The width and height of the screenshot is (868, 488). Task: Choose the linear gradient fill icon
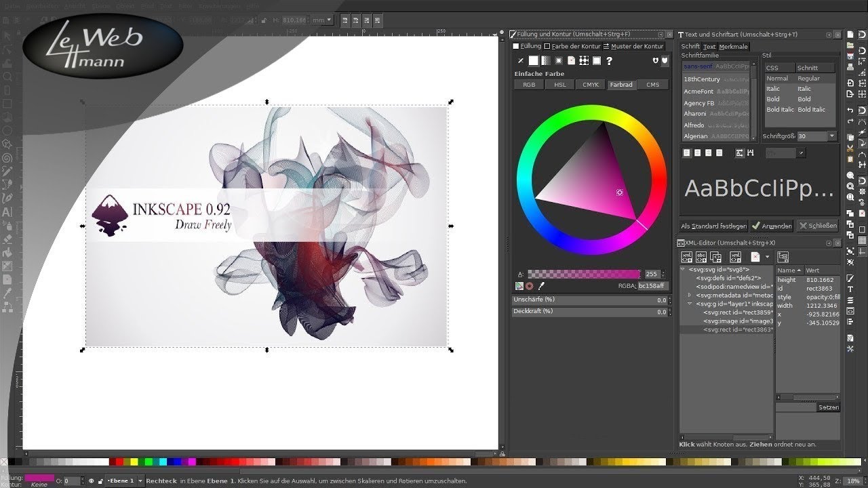546,60
